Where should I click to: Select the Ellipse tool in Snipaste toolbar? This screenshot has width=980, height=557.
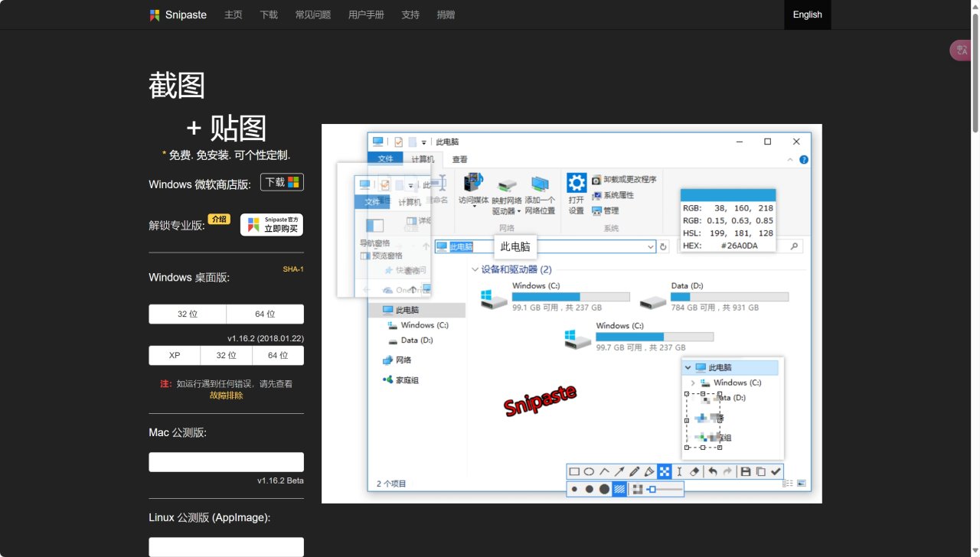[x=590, y=472]
